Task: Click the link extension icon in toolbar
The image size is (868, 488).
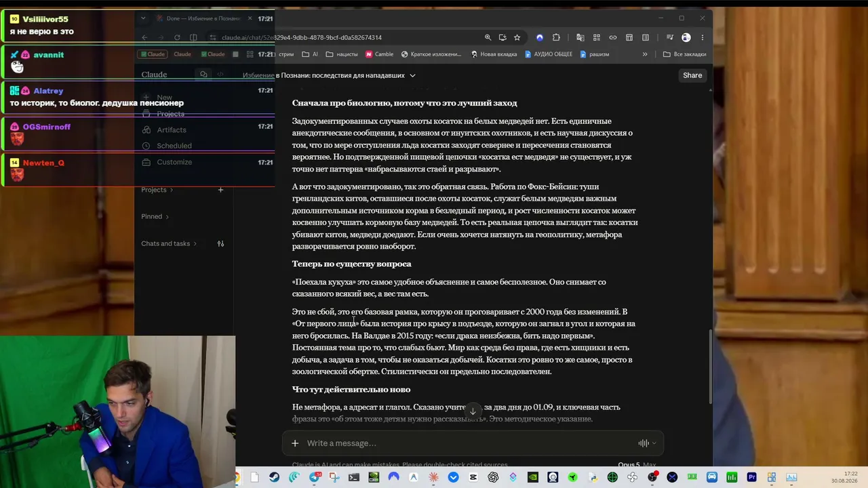Action: [613, 37]
